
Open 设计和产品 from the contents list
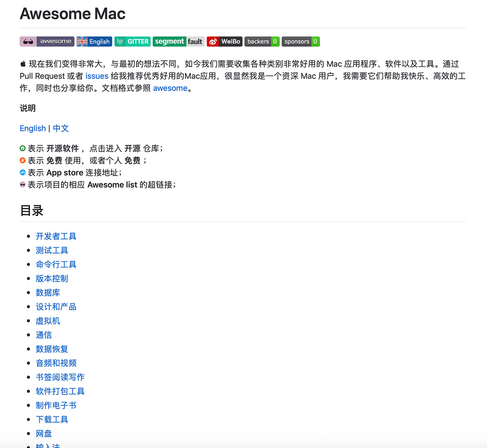point(56,307)
